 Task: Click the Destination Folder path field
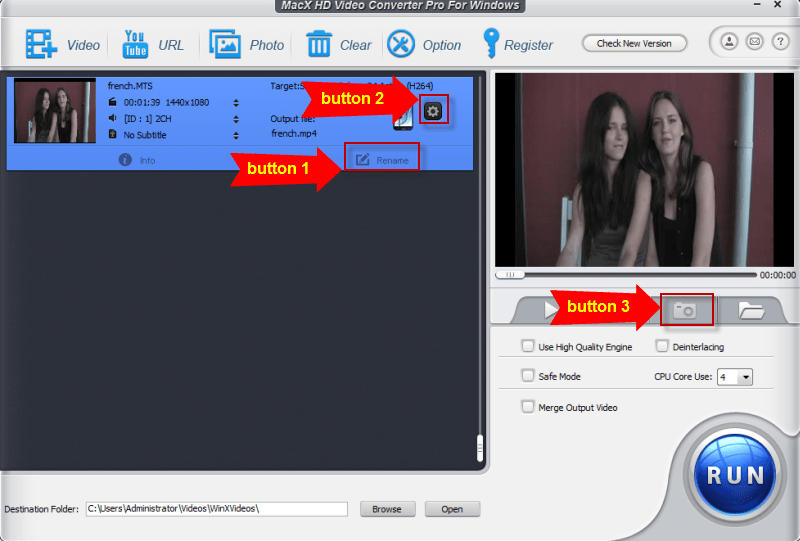tap(216, 509)
